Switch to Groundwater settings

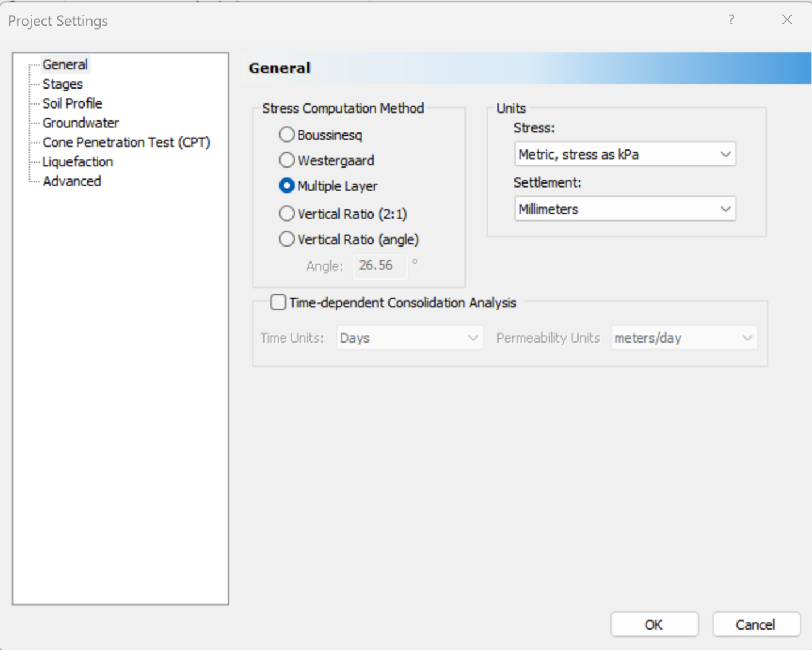pyautogui.click(x=81, y=123)
